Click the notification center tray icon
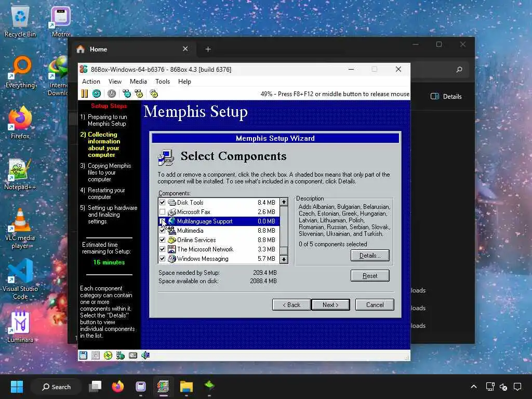 tap(517, 387)
